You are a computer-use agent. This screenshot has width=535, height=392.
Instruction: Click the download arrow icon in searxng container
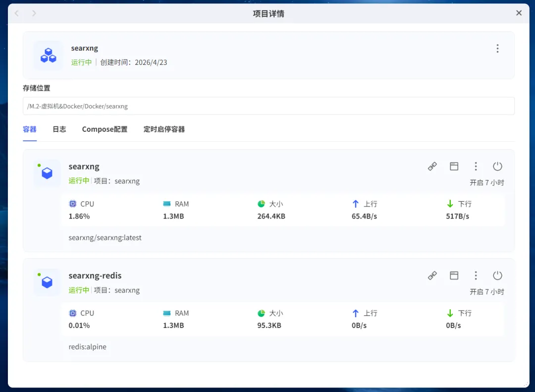[x=450, y=204]
